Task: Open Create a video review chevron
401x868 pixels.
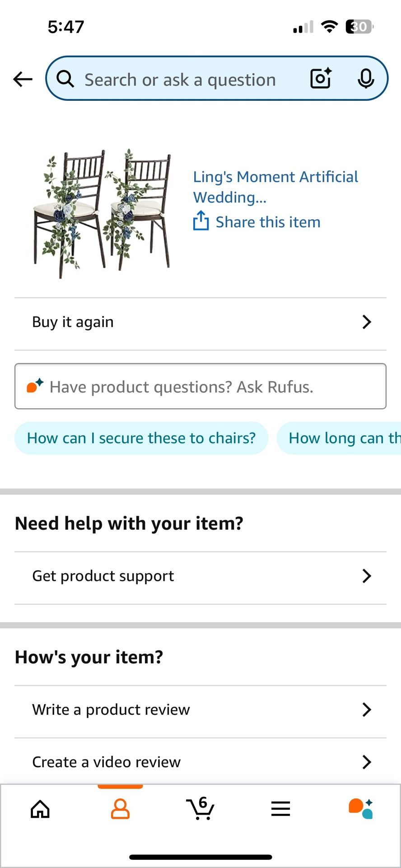Action: [367, 762]
